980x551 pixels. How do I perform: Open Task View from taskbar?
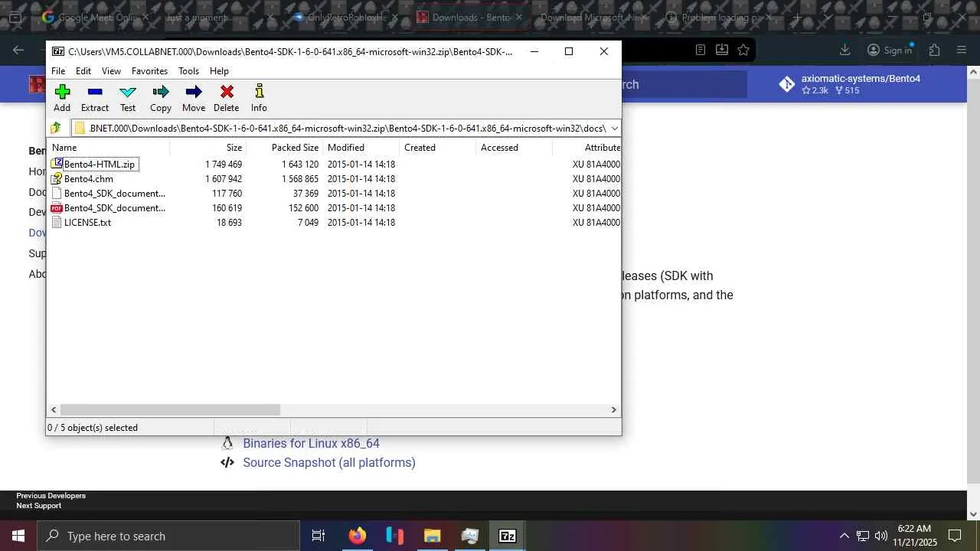point(318,536)
